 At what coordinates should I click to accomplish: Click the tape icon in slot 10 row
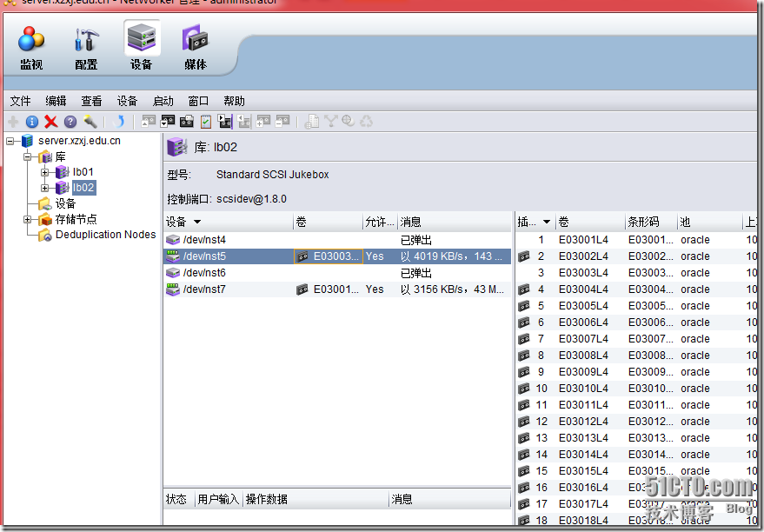(524, 389)
